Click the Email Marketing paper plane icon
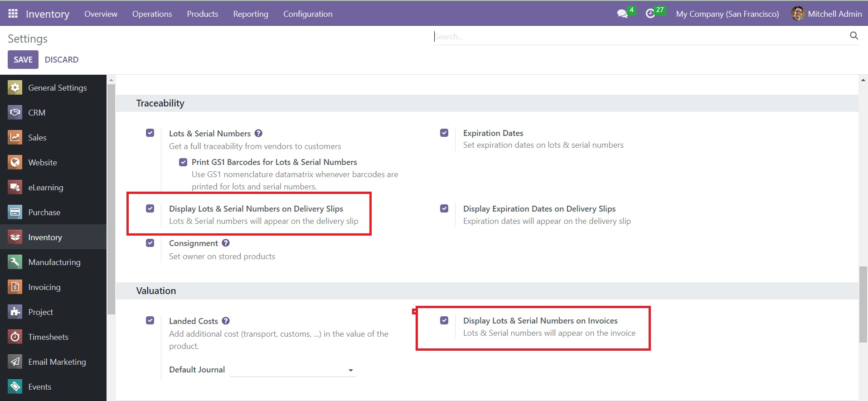This screenshot has width=868, height=401. [15, 362]
